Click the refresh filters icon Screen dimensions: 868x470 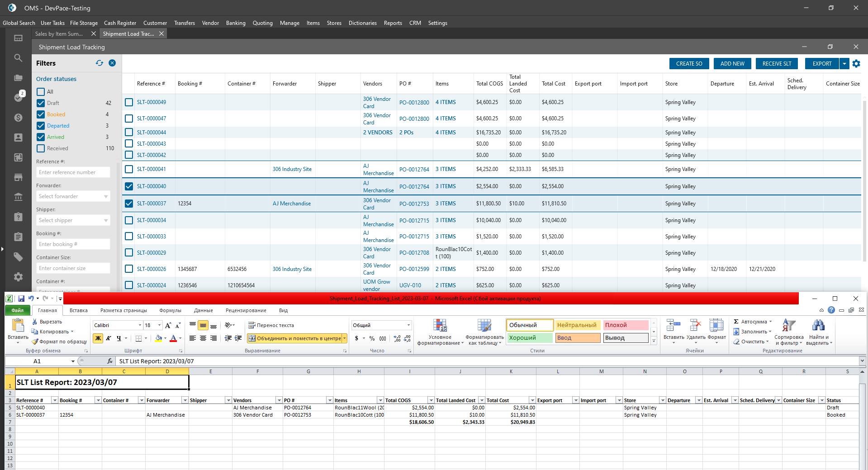pyautogui.click(x=100, y=63)
